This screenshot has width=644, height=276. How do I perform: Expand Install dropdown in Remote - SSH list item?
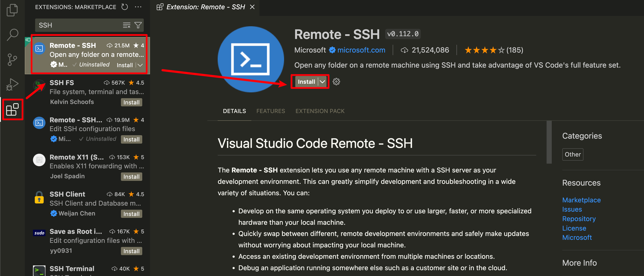[x=140, y=65]
